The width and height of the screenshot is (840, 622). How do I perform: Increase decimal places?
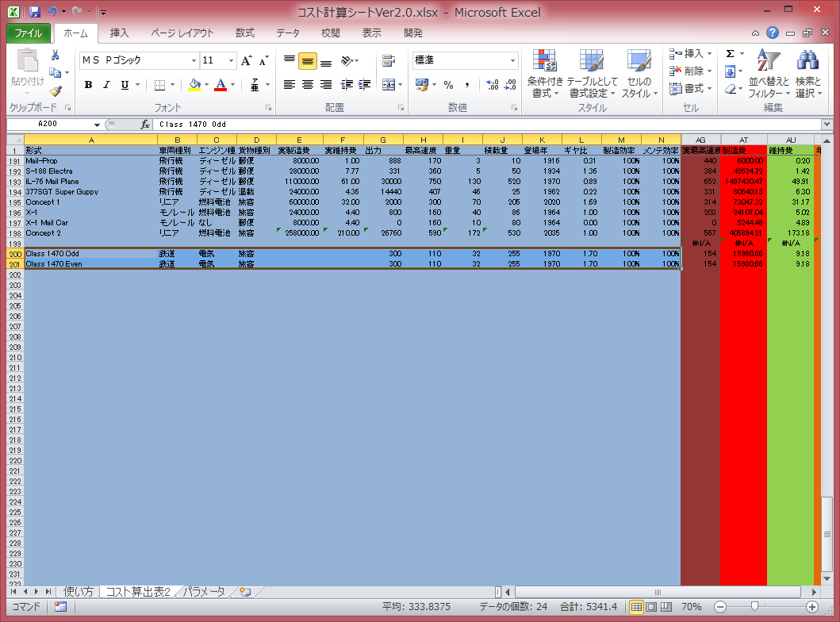tap(492, 85)
